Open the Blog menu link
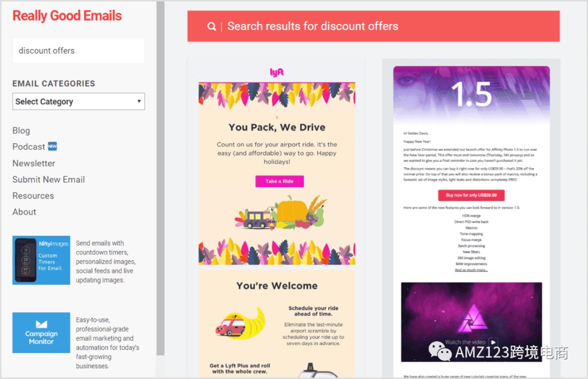Viewport: 588px width, 379px height. [21, 131]
